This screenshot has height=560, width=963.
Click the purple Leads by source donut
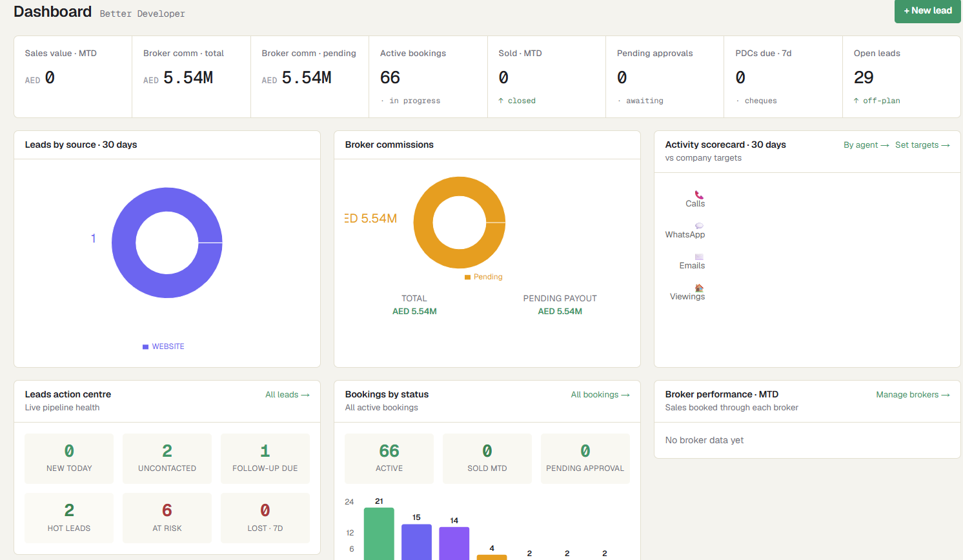coord(167,243)
